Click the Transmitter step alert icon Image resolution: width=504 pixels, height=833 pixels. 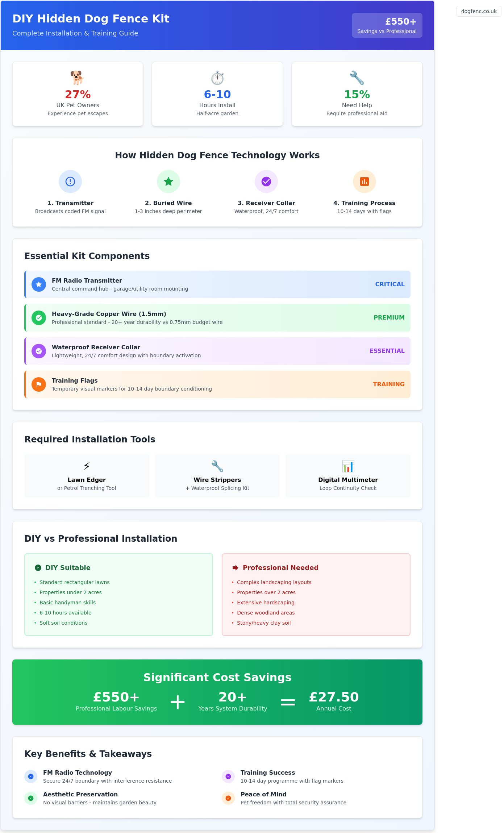click(x=70, y=182)
